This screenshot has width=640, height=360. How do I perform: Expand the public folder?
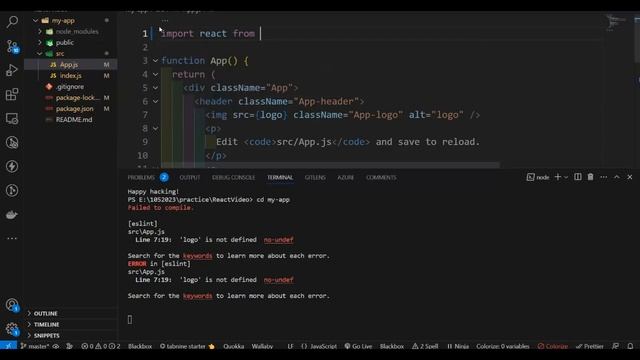(40, 42)
